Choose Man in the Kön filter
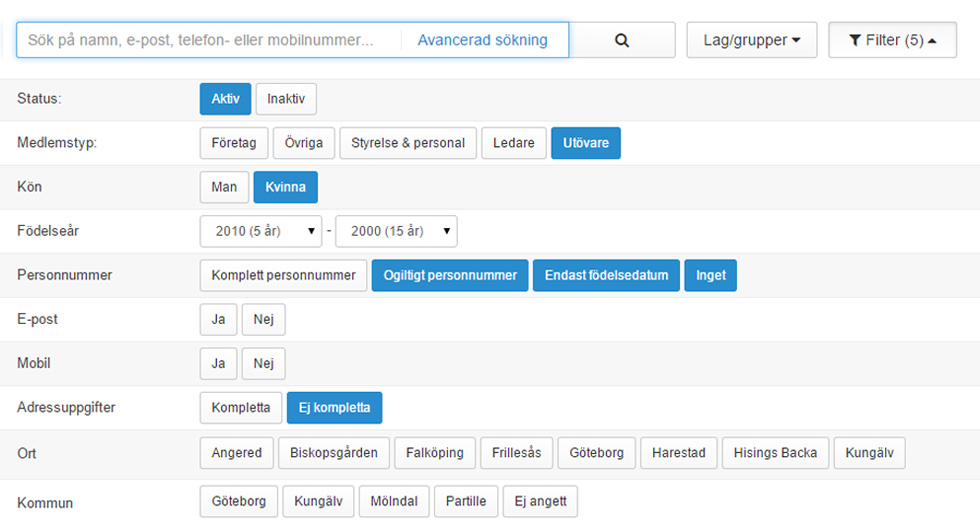Viewport: 980px width, 525px height. pos(224,187)
